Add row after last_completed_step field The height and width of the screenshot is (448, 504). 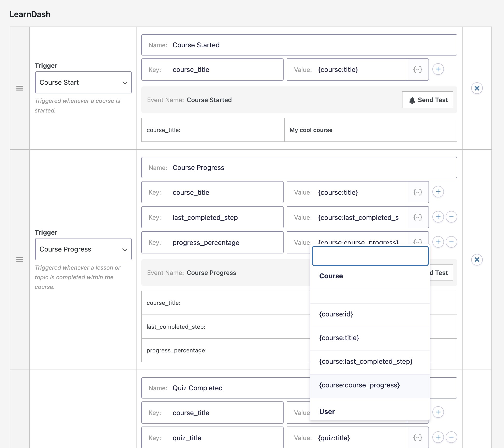pyautogui.click(x=438, y=217)
